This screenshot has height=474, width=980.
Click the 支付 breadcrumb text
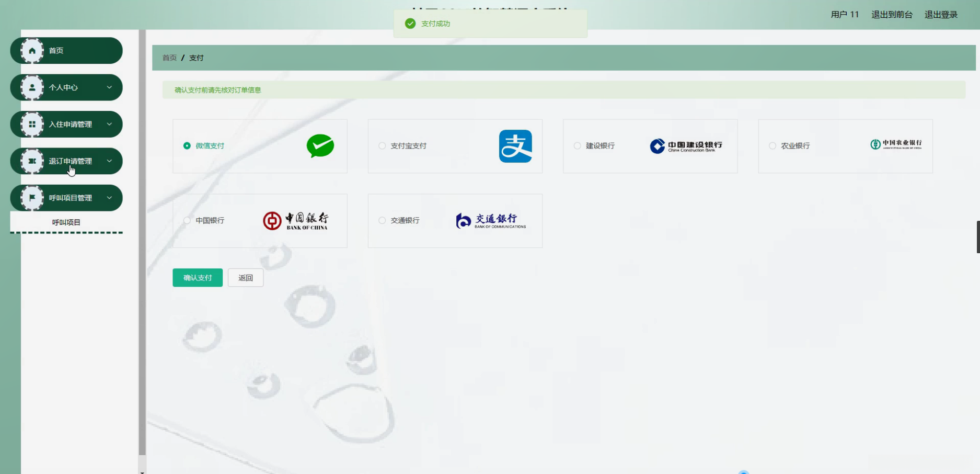point(197,58)
